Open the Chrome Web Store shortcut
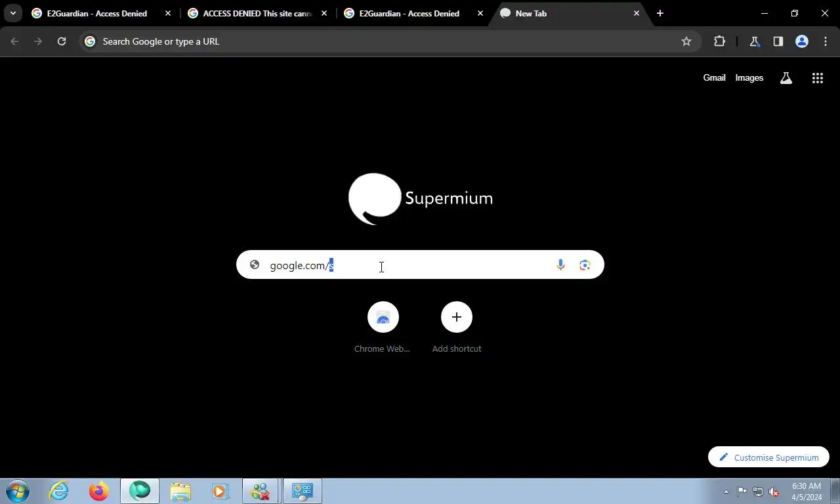This screenshot has width=840, height=504. (383, 327)
